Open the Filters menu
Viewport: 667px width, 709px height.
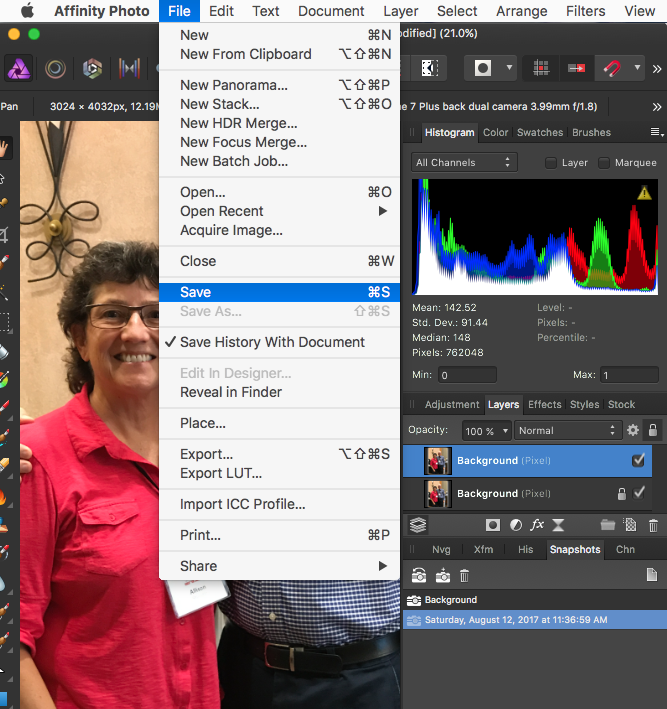tap(586, 11)
